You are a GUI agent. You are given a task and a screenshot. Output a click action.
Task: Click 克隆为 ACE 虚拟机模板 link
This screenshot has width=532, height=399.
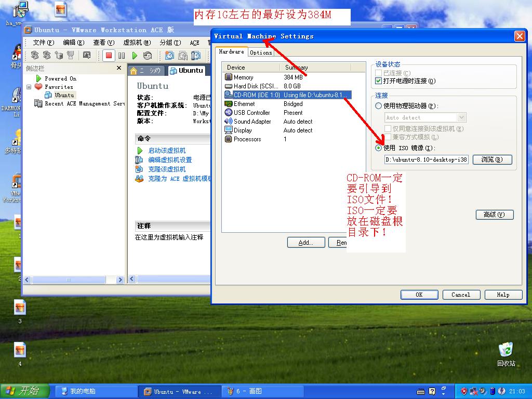point(179,179)
